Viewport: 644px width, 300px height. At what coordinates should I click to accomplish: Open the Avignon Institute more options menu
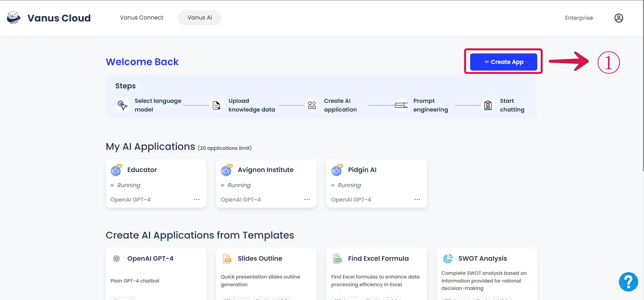coord(307,200)
